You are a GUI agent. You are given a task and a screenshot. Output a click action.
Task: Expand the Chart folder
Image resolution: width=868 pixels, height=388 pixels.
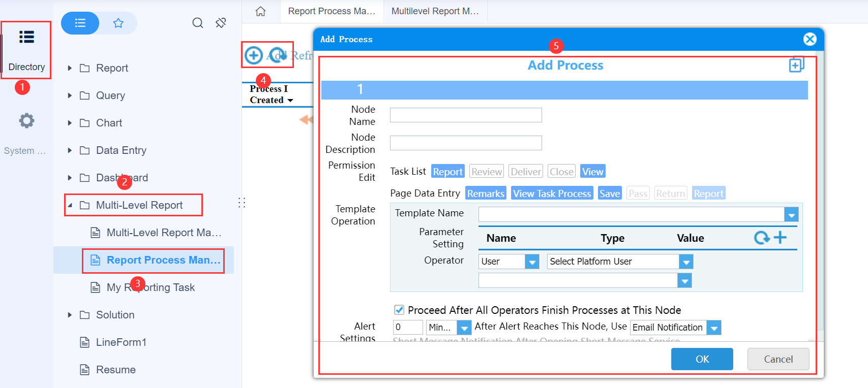(70, 123)
